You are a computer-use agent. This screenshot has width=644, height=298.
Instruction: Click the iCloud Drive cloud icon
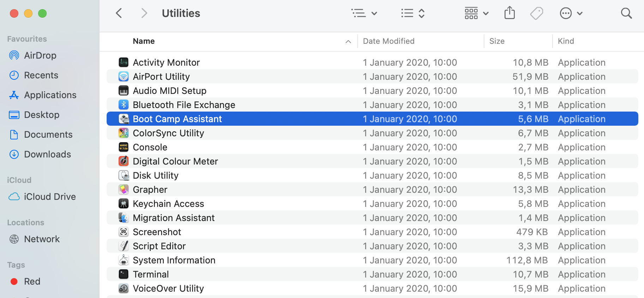coord(14,197)
